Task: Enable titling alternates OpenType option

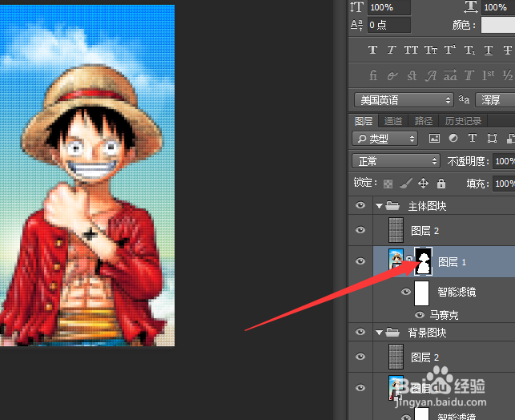Action: point(469,75)
